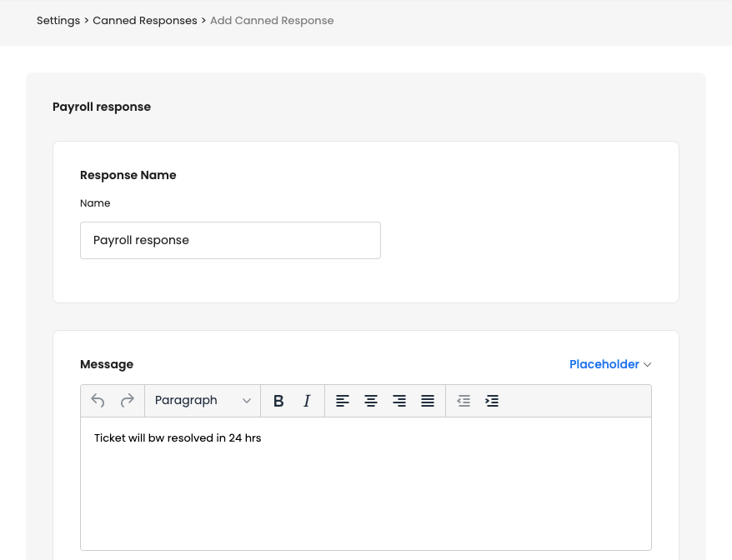732x560 pixels.
Task: Toggle bold formatting
Action: click(x=278, y=401)
